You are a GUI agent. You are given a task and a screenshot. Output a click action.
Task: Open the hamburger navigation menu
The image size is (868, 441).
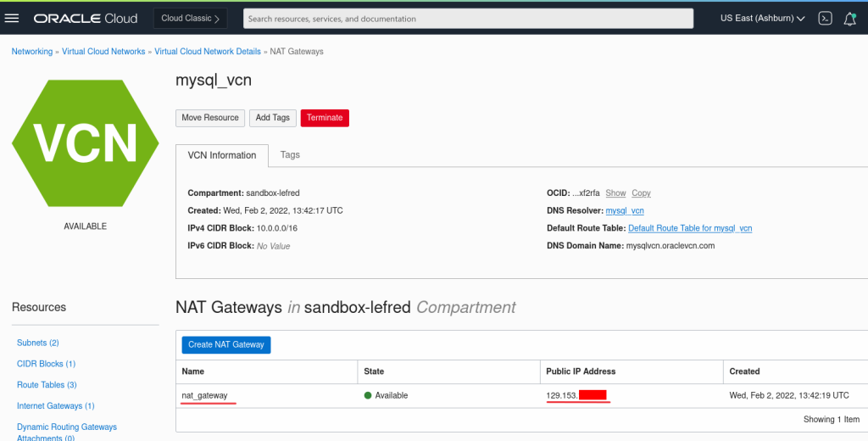click(x=12, y=19)
